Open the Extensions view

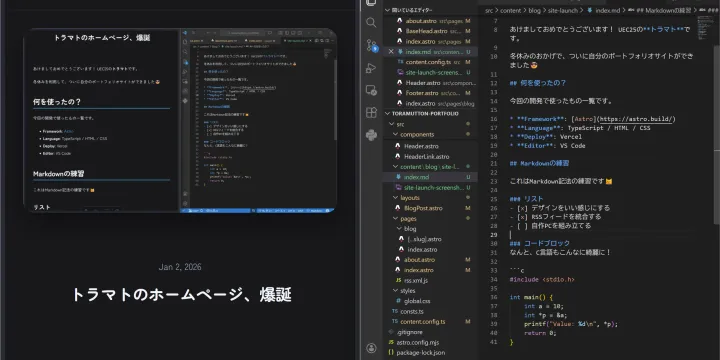[371, 112]
